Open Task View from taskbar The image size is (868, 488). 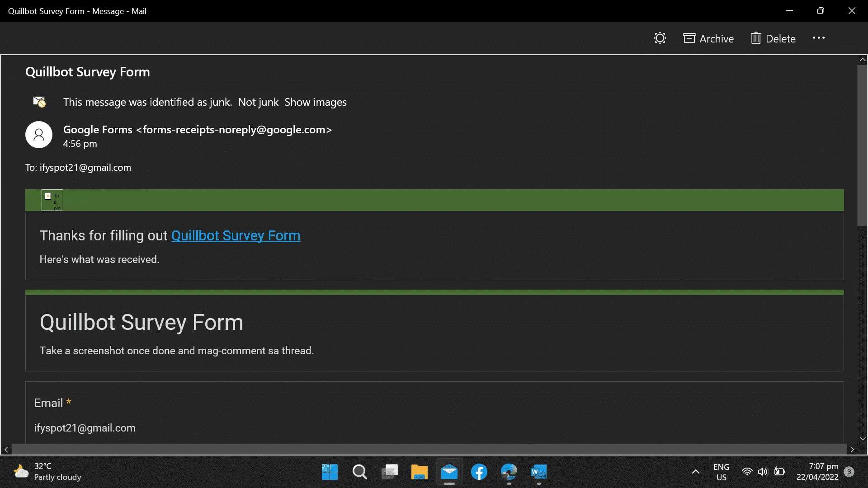coord(389,472)
